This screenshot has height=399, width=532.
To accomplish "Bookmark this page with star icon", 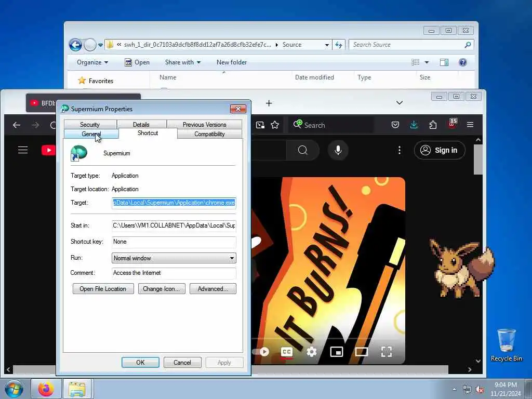I will click(275, 125).
